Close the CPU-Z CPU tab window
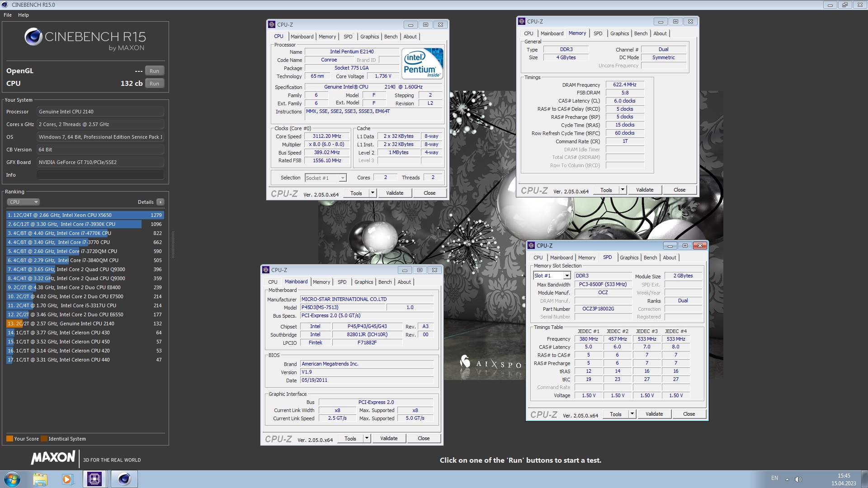Image resolution: width=868 pixels, height=488 pixels. click(x=440, y=24)
